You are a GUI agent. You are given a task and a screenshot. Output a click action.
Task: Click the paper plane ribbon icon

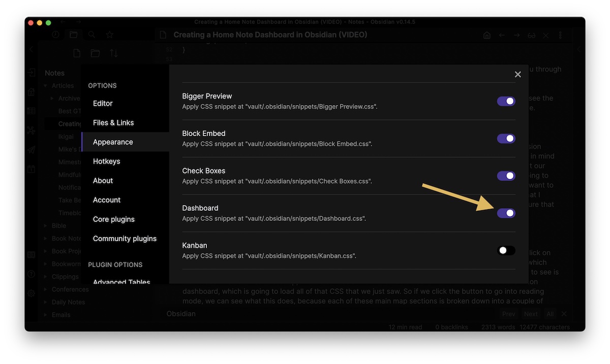[31, 150]
